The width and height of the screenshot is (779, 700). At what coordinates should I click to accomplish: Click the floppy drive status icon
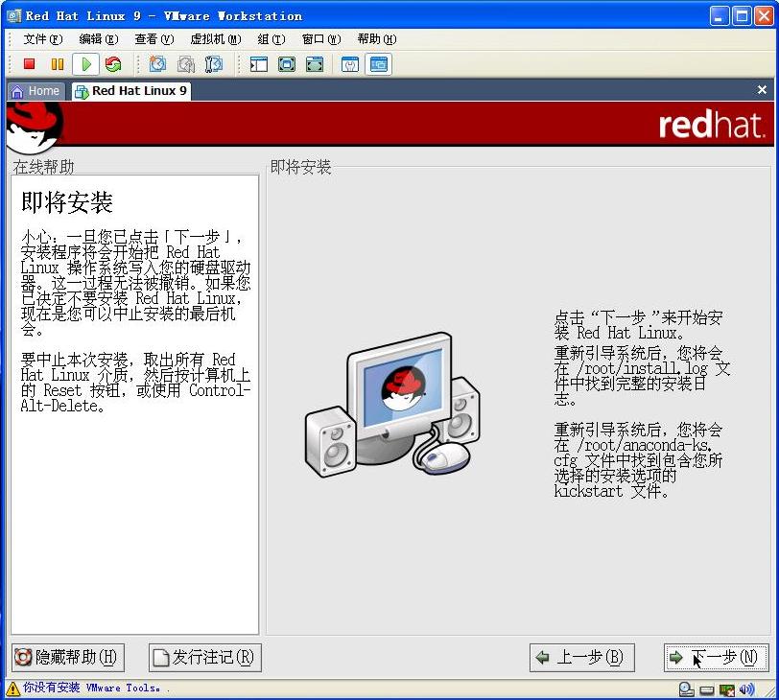[x=707, y=689]
